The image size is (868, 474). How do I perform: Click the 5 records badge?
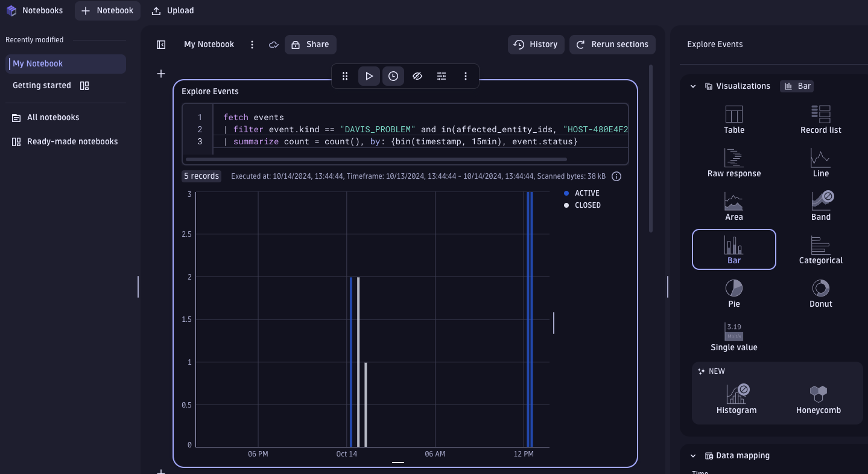click(201, 176)
